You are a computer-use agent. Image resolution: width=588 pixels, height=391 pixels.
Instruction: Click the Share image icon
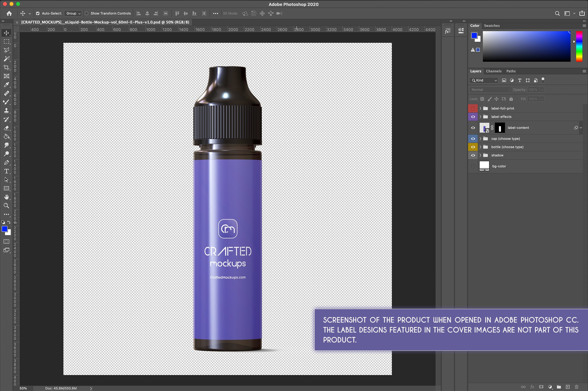582,13
